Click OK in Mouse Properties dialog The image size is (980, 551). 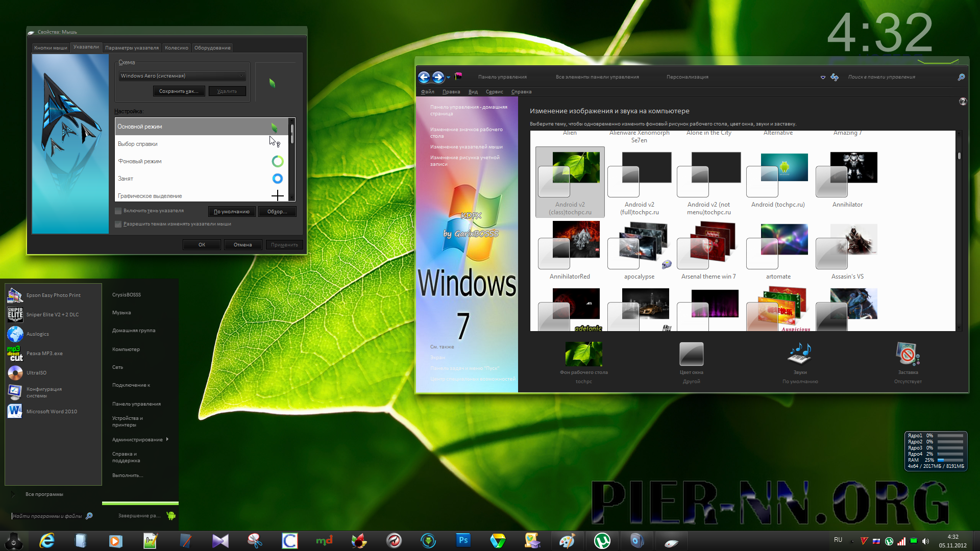tap(202, 245)
